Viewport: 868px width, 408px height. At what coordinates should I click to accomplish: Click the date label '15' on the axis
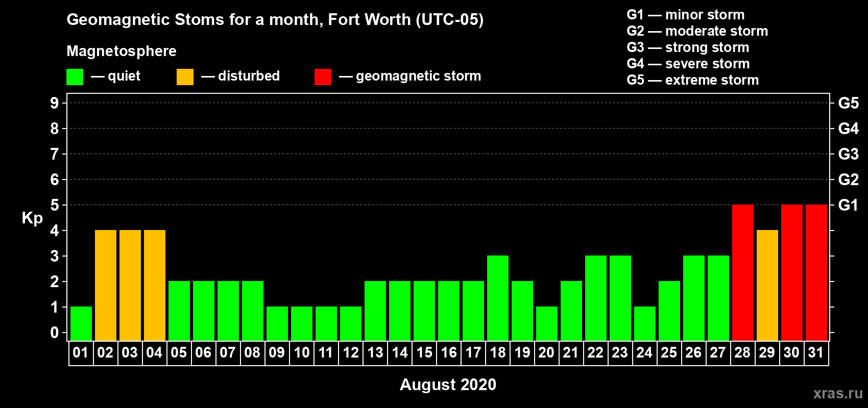[424, 353]
